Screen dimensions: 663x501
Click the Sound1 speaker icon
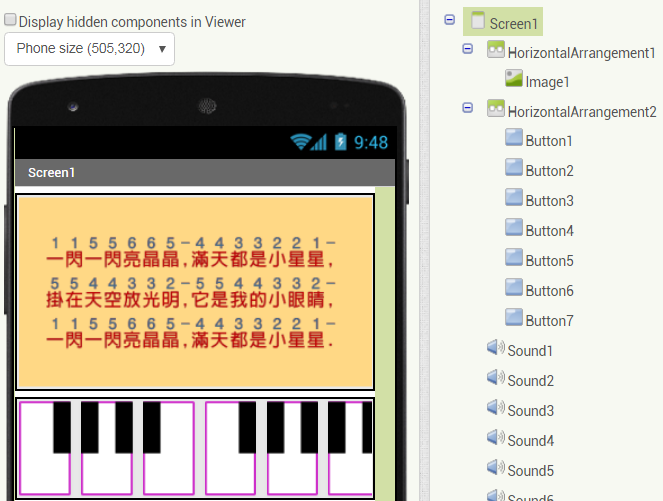496,348
